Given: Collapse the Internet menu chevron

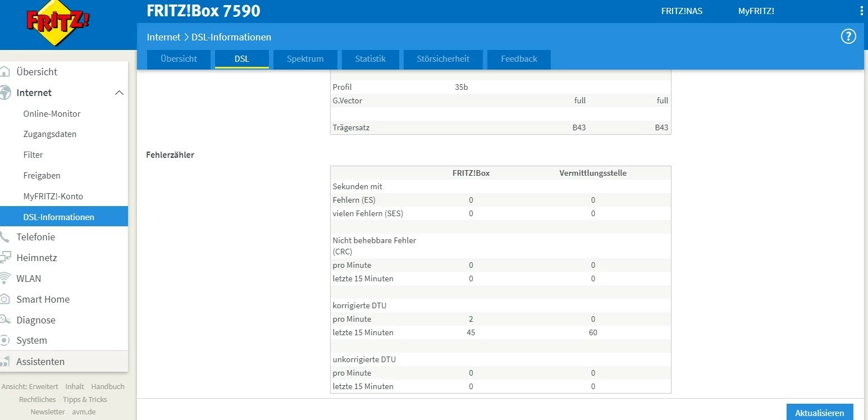Looking at the screenshot, I should pos(119,93).
